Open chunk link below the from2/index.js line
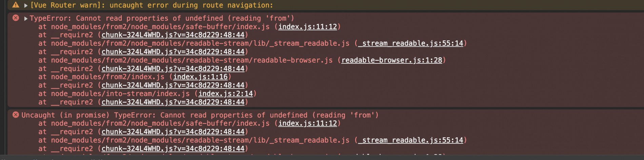Image resolution: width=644 pixels, height=160 pixels. (x=173, y=85)
